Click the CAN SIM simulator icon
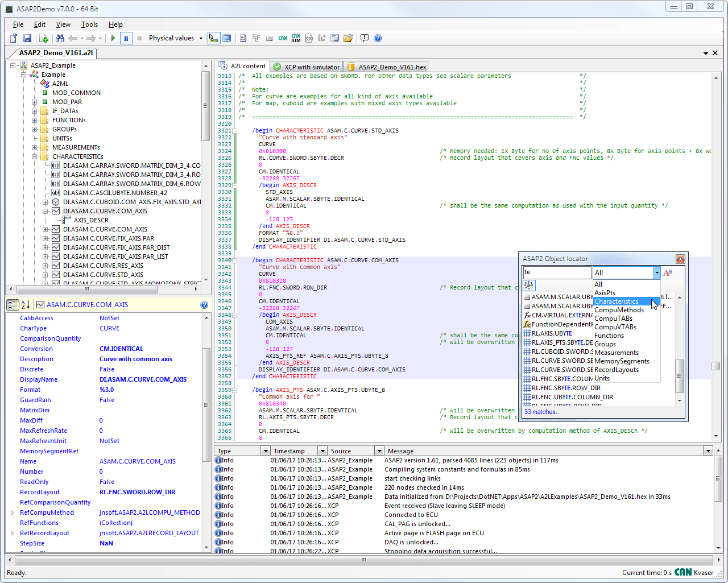 (296, 38)
